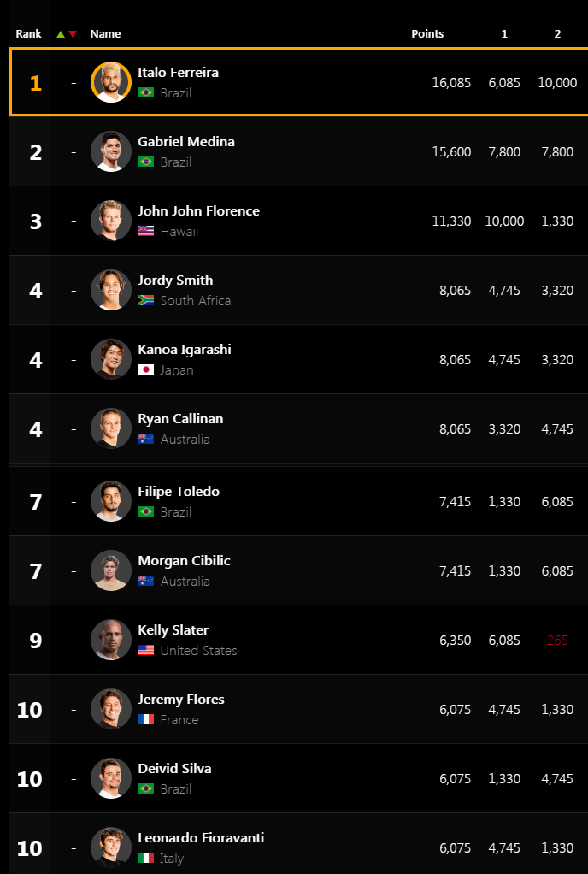Open Morgan Cibilic's avatar photo
Image resolution: width=588 pixels, height=874 pixels.
pos(111,570)
